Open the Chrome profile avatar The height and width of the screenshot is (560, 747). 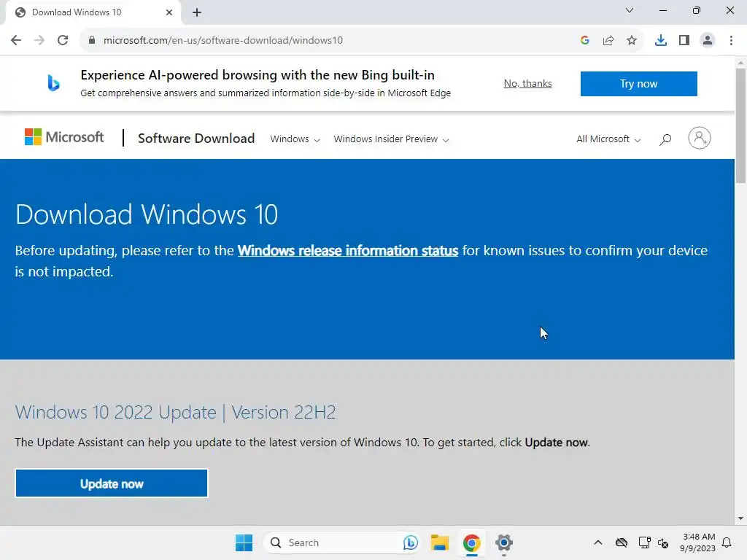[x=708, y=40]
